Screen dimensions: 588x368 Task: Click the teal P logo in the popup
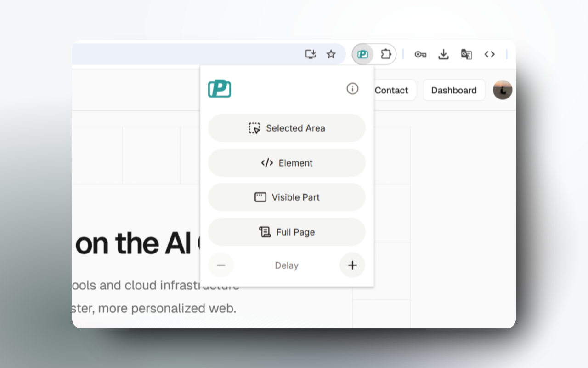220,89
